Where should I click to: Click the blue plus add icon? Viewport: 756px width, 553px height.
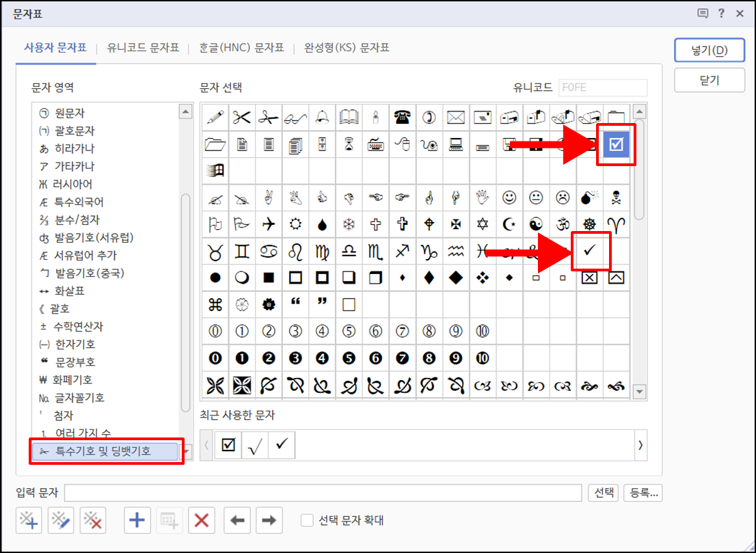136,520
